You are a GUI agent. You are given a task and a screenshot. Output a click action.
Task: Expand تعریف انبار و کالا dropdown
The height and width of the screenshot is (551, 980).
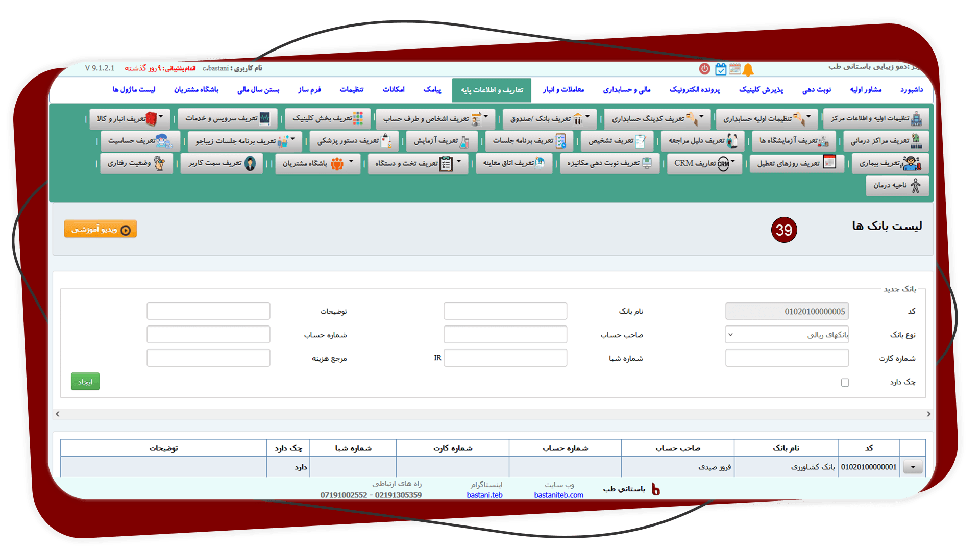pyautogui.click(x=129, y=118)
